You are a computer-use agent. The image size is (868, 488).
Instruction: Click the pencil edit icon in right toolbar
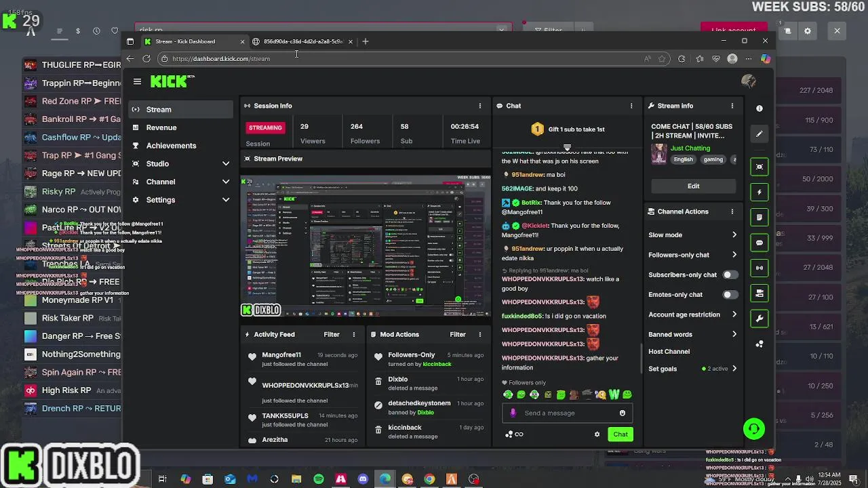point(759,134)
